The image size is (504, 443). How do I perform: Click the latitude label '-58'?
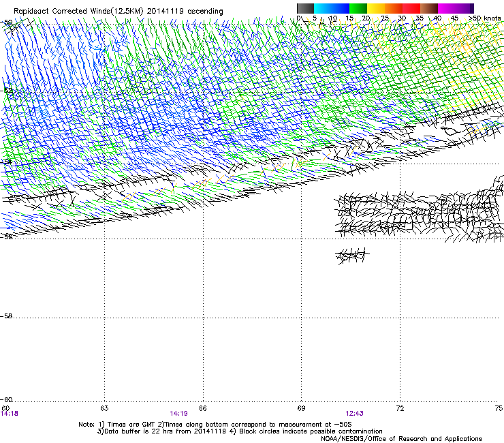point(6,316)
